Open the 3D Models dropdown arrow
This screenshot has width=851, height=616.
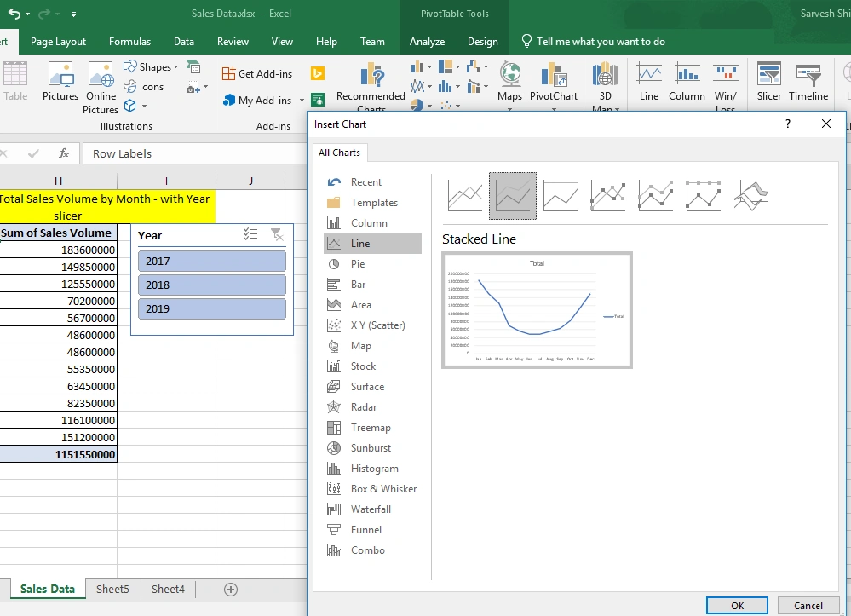tap(144, 106)
